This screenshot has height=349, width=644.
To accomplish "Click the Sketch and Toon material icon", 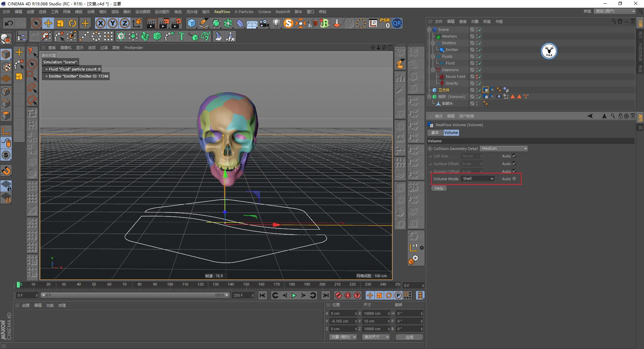I will click(x=288, y=23).
